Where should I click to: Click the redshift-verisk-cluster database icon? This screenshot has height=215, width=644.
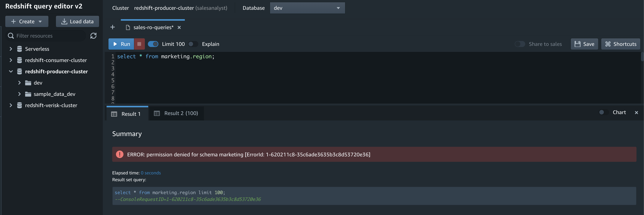pos(19,105)
